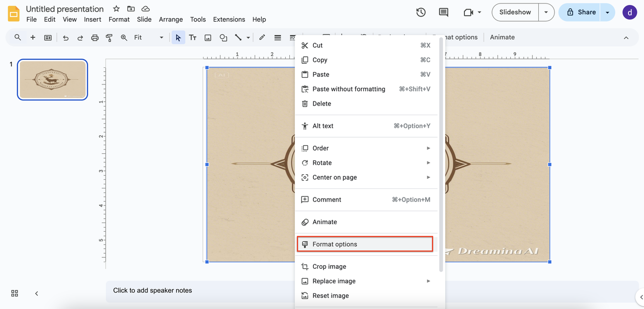Insert a shape from toolbar
Image resolution: width=644 pixels, height=309 pixels.
pos(223,37)
